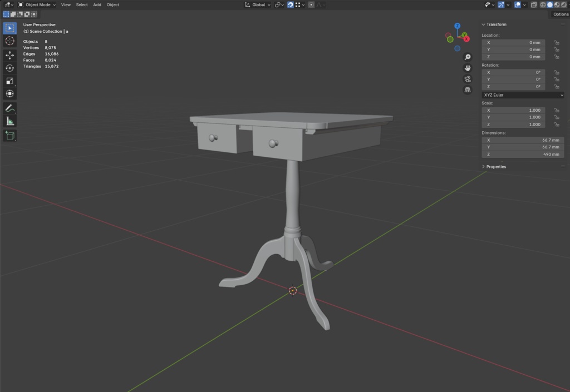Select the Annotate tool
This screenshot has height=392, width=570.
tap(10, 108)
